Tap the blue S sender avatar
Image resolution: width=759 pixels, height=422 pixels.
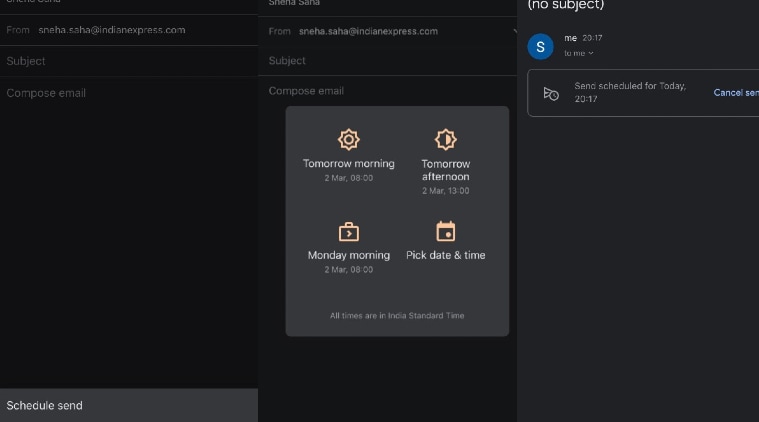pos(540,46)
